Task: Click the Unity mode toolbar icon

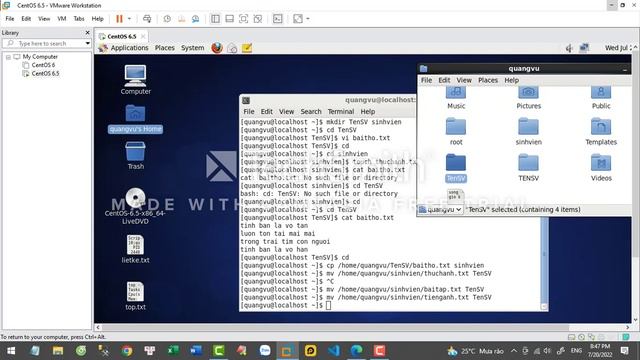Action: 258,19
